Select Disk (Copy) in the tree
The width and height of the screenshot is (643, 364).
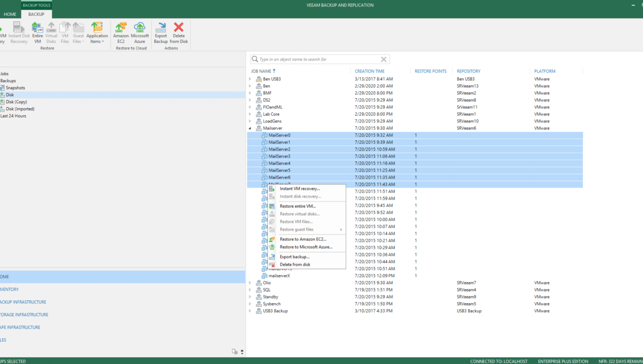[16, 102]
